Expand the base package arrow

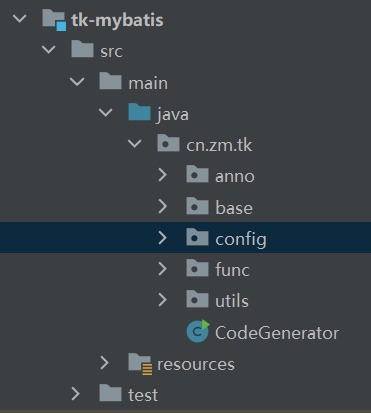point(163,206)
